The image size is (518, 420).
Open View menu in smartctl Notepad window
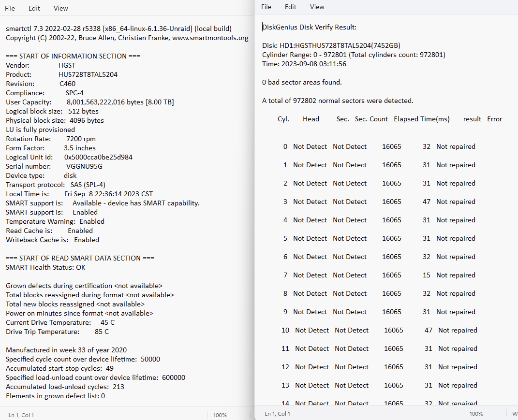pyautogui.click(x=61, y=8)
